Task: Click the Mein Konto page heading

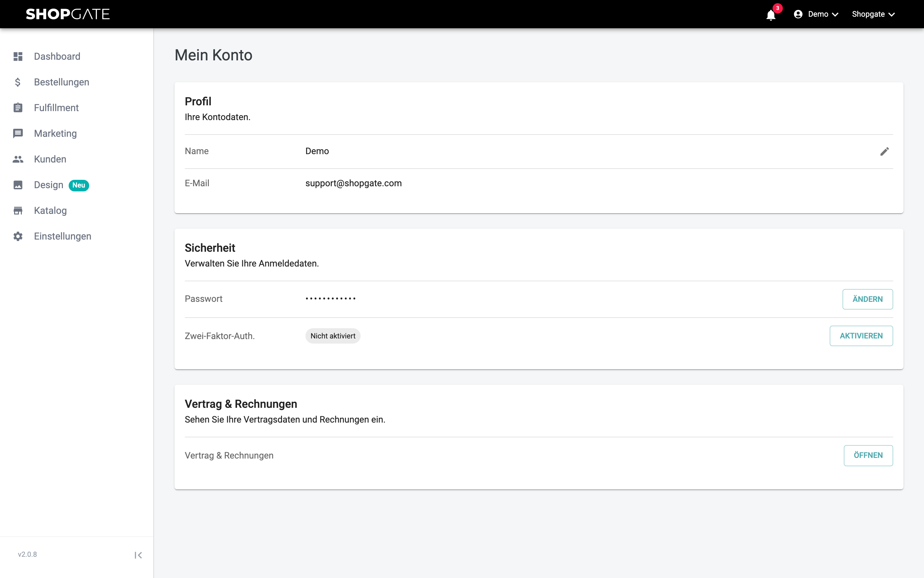Action: tap(213, 55)
